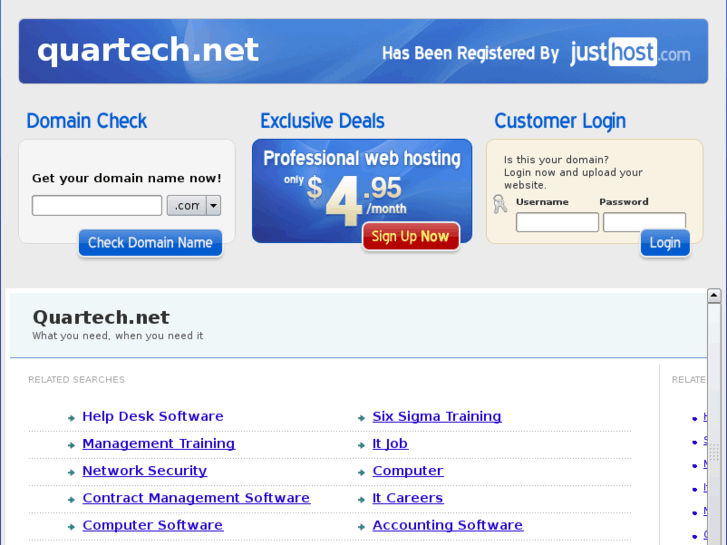
Task: Click the 'What you need, when you need it' tagline
Action: tap(118, 336)
